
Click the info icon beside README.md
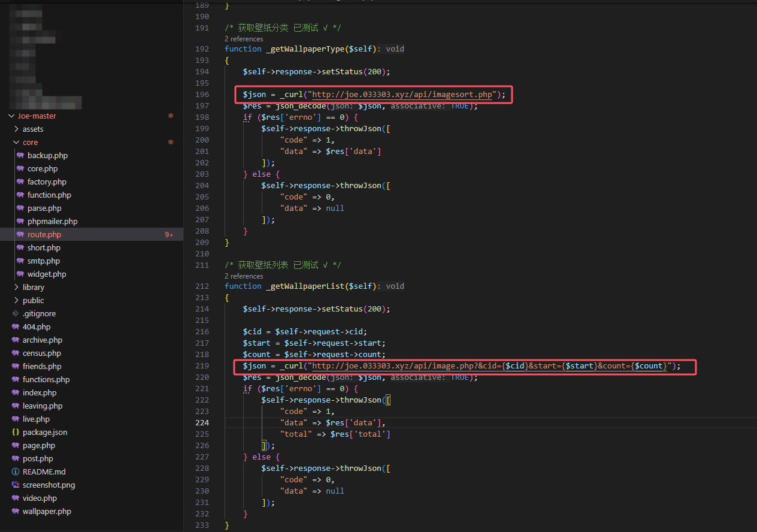[16, 471]
